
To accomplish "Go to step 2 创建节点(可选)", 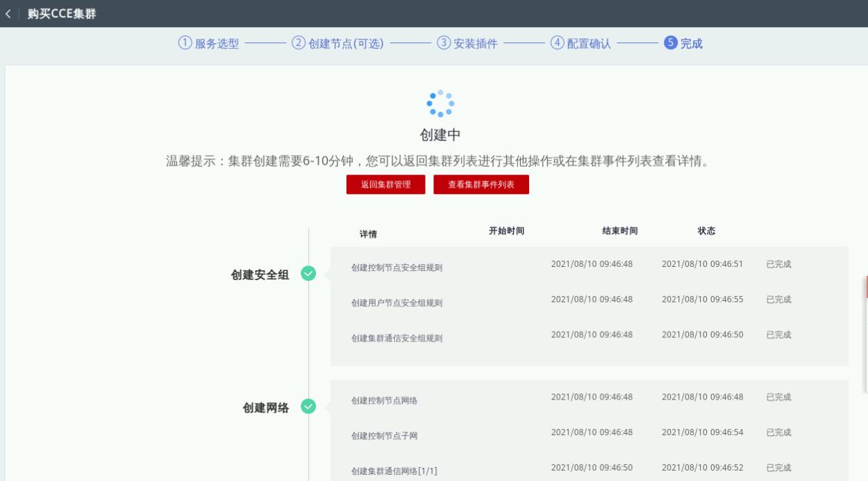I will pos(337,43).
